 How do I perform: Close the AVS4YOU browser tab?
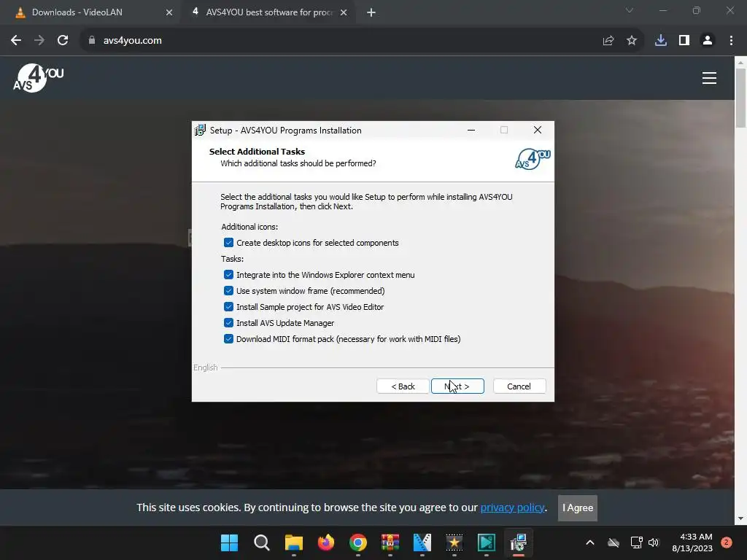(x=344, y=12)
